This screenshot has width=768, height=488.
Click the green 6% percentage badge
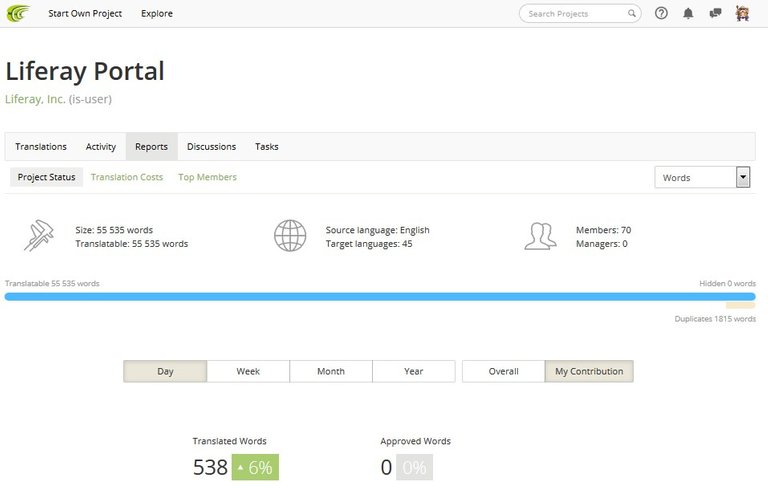[x=255, y=467]
